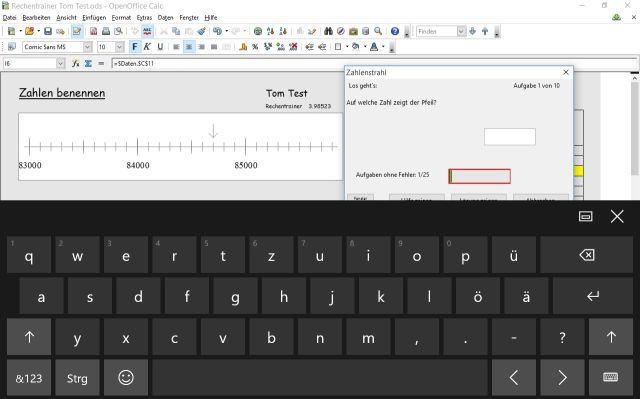Click the Decrease Indent icon
The height and width of the screenshot is (399, 640).
310,47
